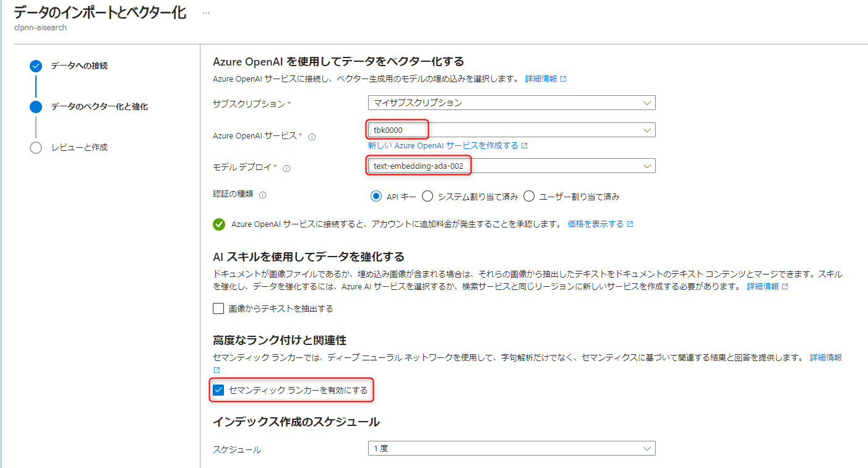Viewport: 868px width, 468px height.
Task: Go to the レビューと作成 step
Action: [65, 147]
